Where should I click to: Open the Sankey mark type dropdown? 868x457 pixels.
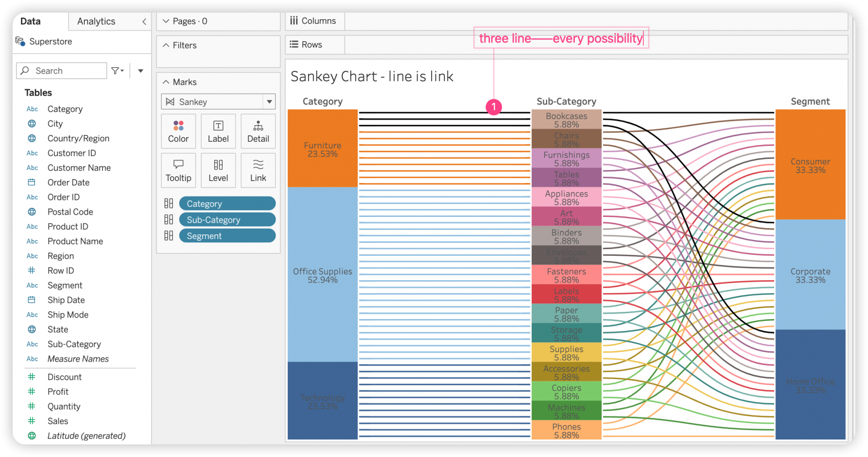(269, 102)
